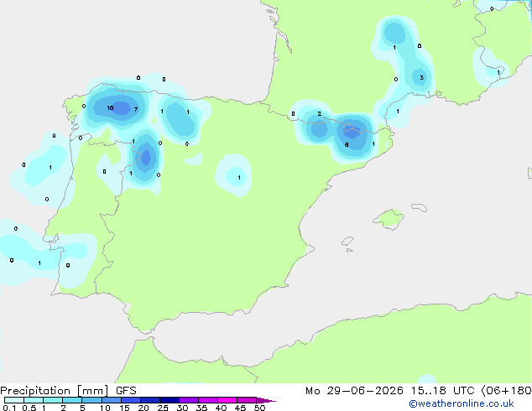Screen dimensions: 532x411
Task: Click the 'Precipitation [mm] GFS' title
Action: (68, 391)
